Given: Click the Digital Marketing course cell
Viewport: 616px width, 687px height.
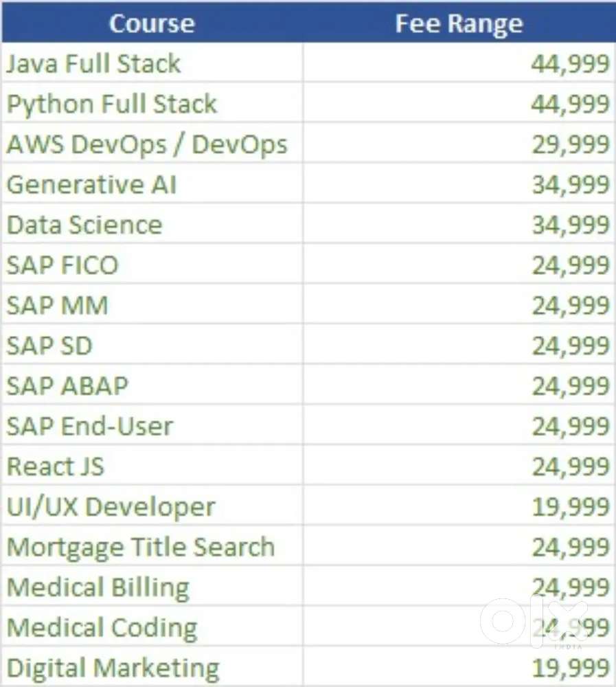Looking at the screenshot, I should click(x=113, y=668).
